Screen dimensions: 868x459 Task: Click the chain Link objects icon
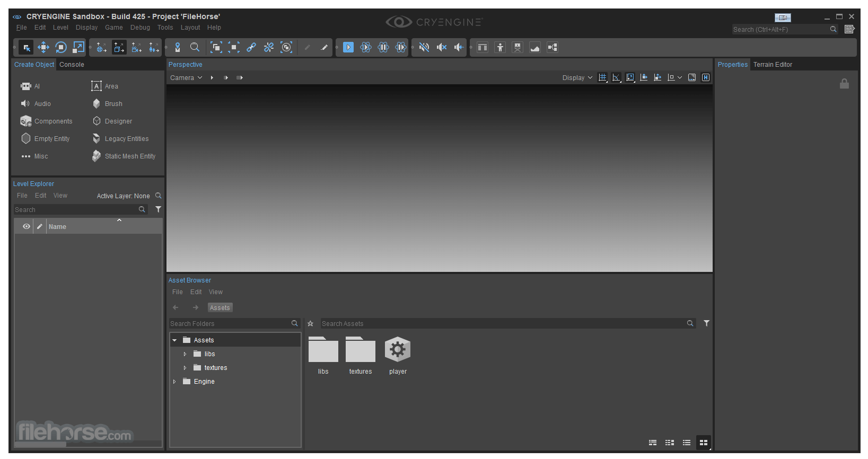[251, 48]
